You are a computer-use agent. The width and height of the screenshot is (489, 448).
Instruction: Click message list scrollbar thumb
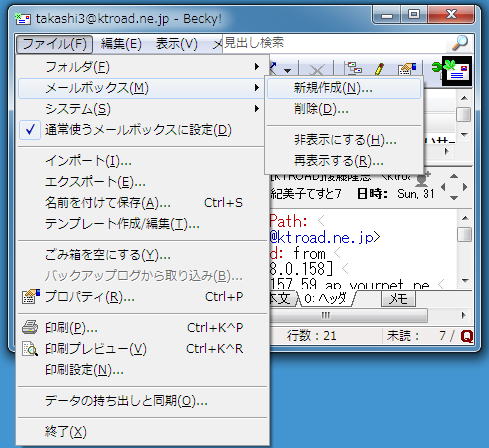tap(464, 114)
